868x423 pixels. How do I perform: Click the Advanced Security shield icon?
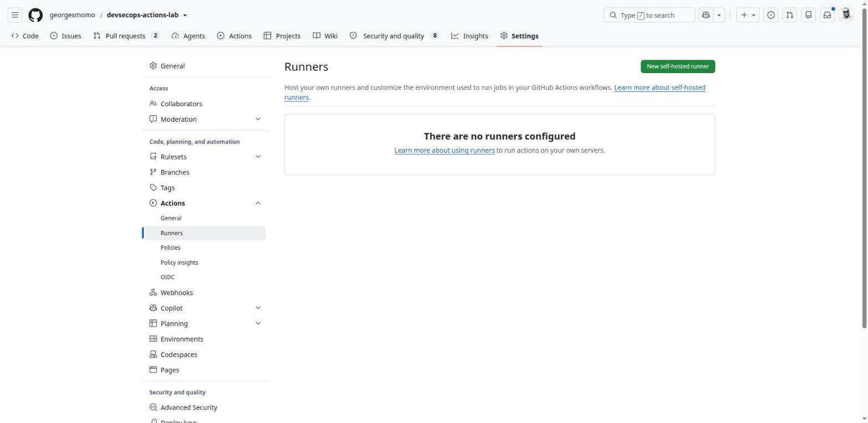153,407
